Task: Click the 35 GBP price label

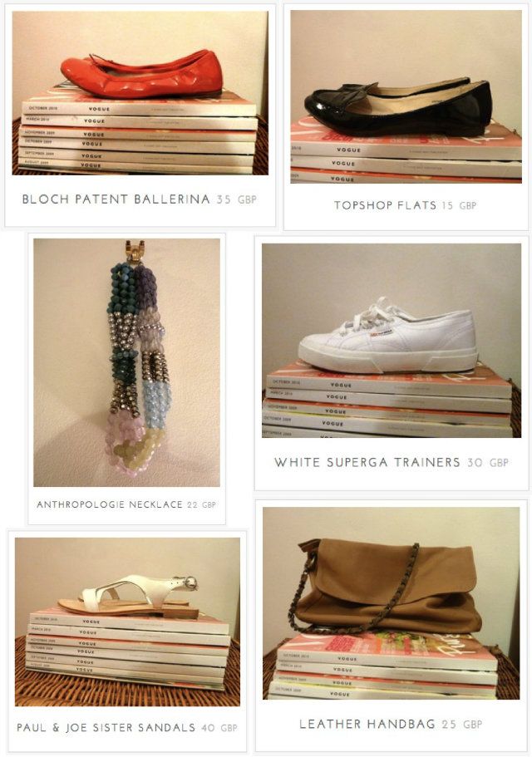Action: click(236, 199)
